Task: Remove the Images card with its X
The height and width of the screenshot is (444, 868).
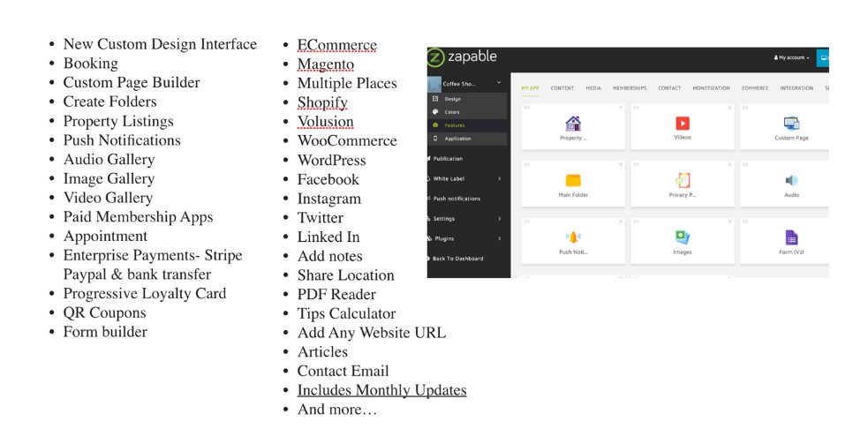Action: click(729, 222)
